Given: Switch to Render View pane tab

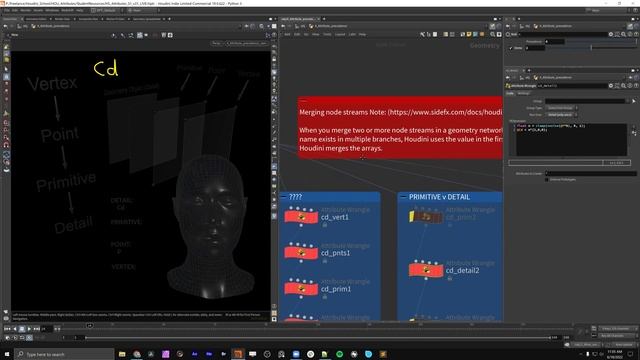Looking at the screenshot, I should pos(62,19).
